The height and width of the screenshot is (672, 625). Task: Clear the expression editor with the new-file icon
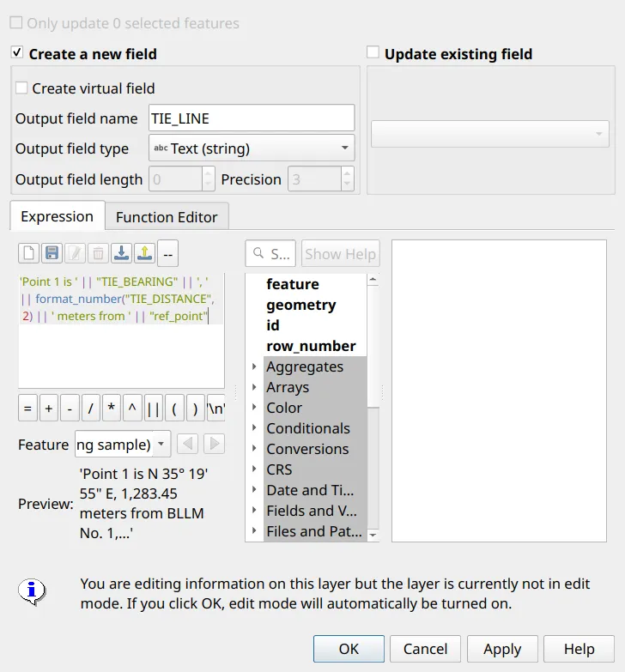coord(28,253)
